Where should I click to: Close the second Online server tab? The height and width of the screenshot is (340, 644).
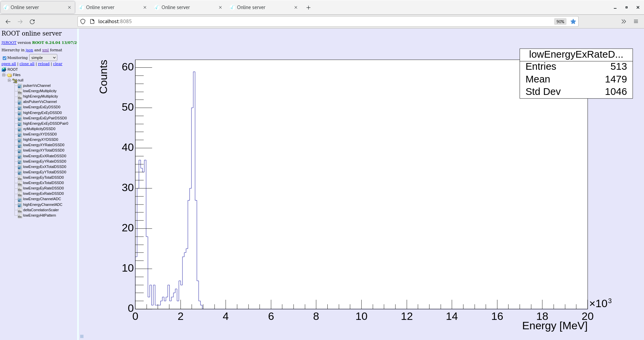point(145,7)
